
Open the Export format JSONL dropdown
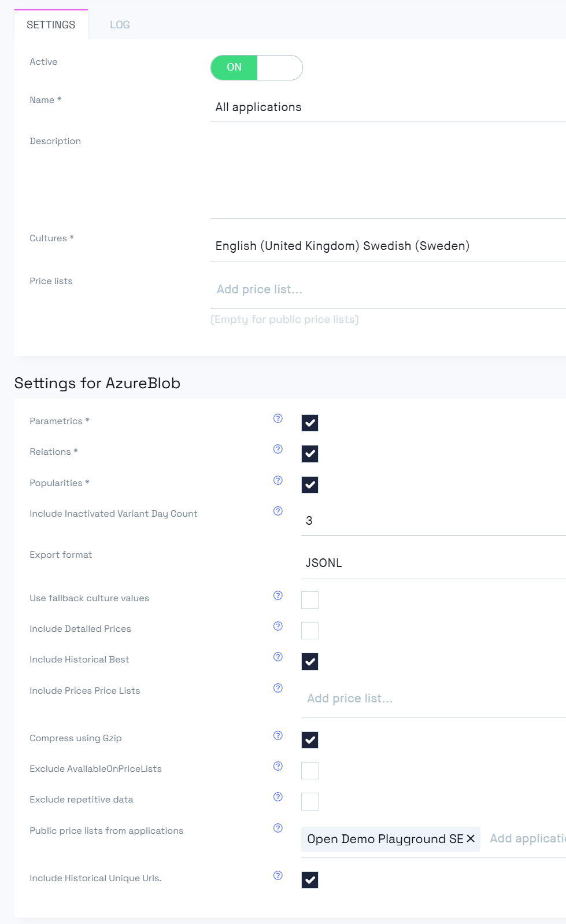point(434,563)
